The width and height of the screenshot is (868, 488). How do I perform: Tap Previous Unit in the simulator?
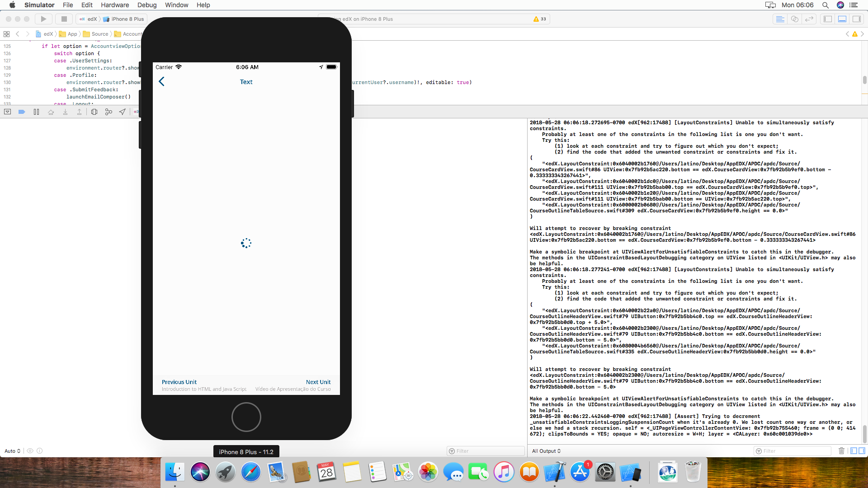pos(179,382)
